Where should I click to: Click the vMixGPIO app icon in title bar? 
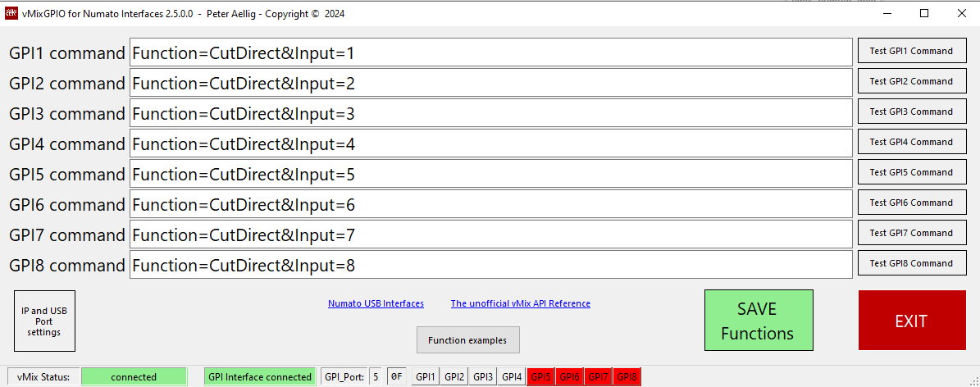11,13
